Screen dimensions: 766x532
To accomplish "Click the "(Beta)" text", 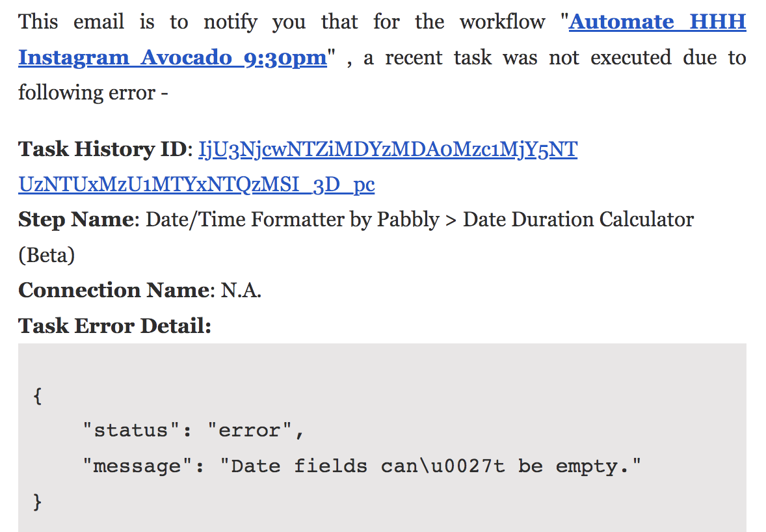I will click(46, 255).
